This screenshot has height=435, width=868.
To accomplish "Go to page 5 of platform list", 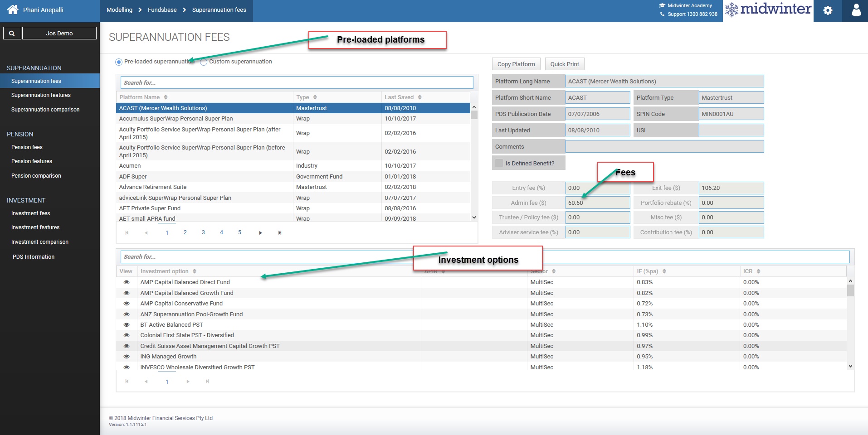I will [x=239, y=232].
